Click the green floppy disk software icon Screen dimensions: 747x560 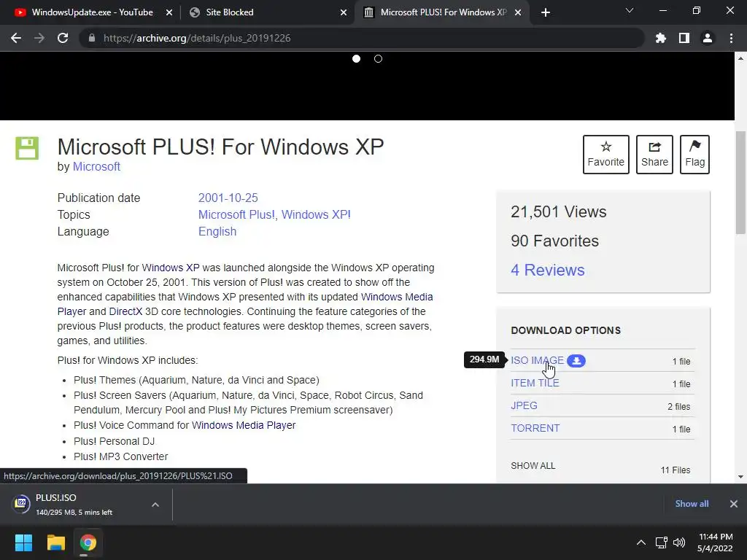(27, 148)
